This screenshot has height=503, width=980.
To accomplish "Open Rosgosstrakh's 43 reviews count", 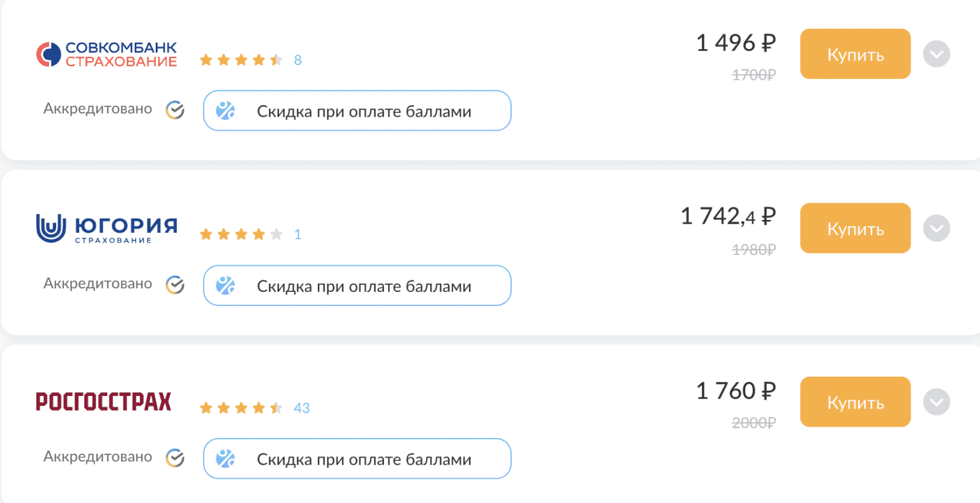I will 302,408.
